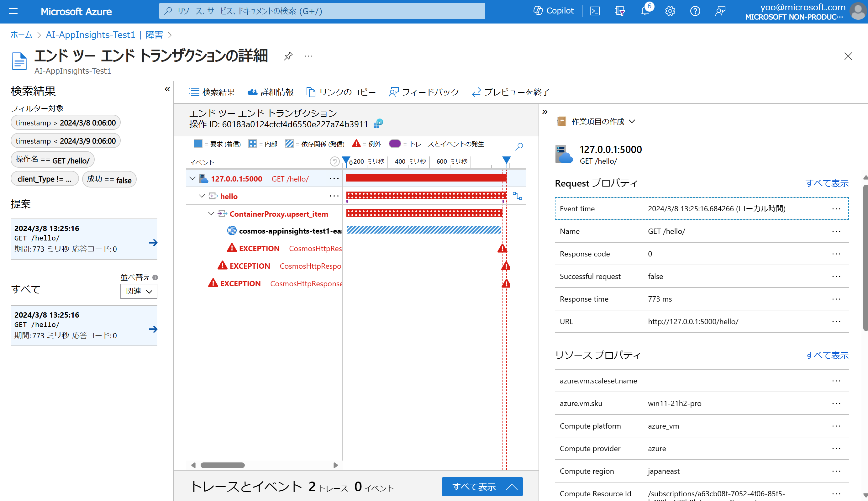868x501 pixels.
Task: Open logs via the chart icon beside 操作 ID
Action: [378, 124]
